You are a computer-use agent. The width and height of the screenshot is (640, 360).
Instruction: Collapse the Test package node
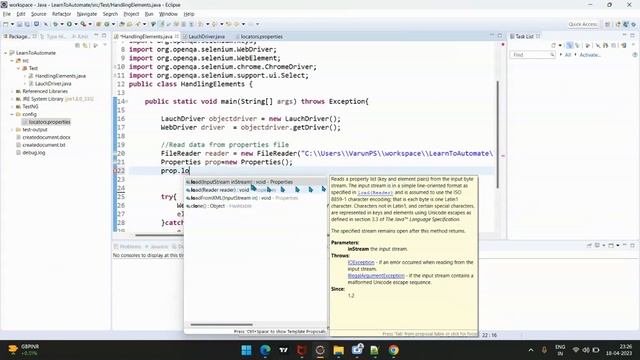[18, 68]
